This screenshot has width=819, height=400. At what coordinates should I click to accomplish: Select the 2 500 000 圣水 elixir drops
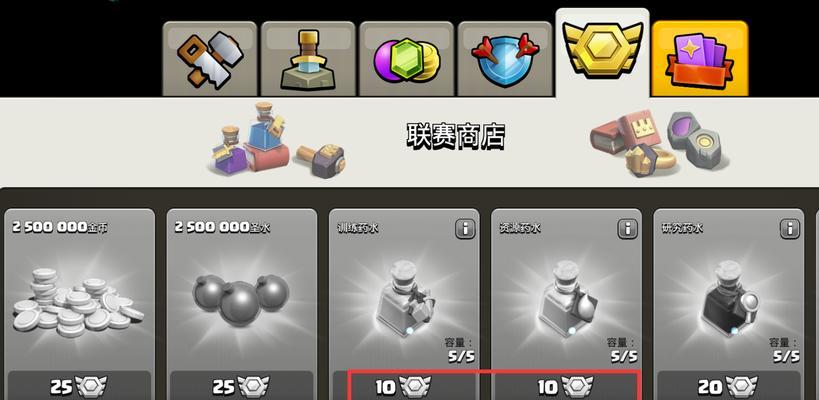(x=241, y=299)
